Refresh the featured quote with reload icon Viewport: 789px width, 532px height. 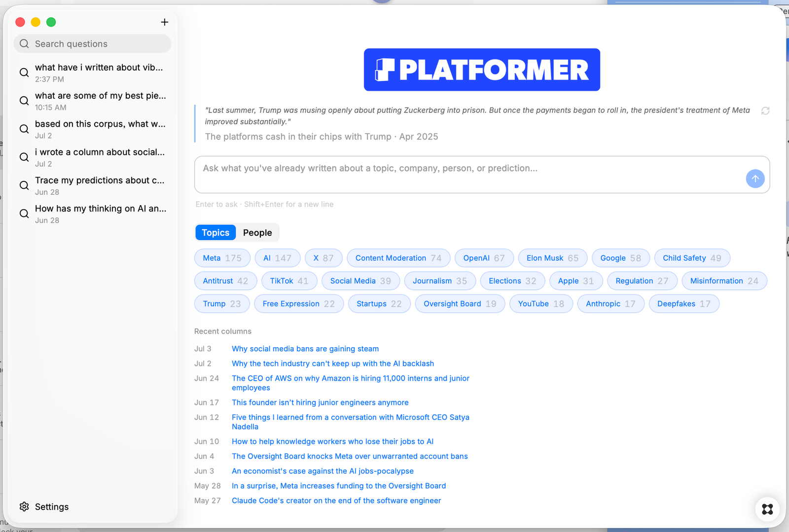pos(765,110)
